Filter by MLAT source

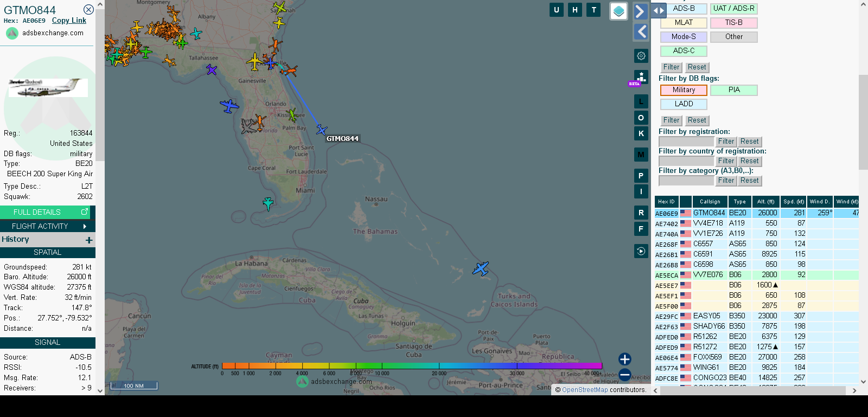(x=684, y=23)
